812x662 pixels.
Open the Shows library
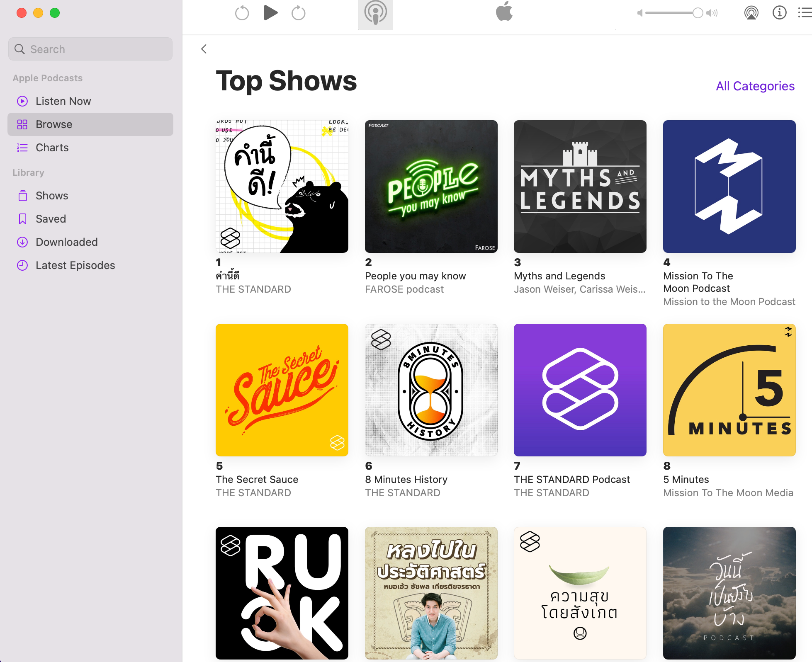point(52,196)
